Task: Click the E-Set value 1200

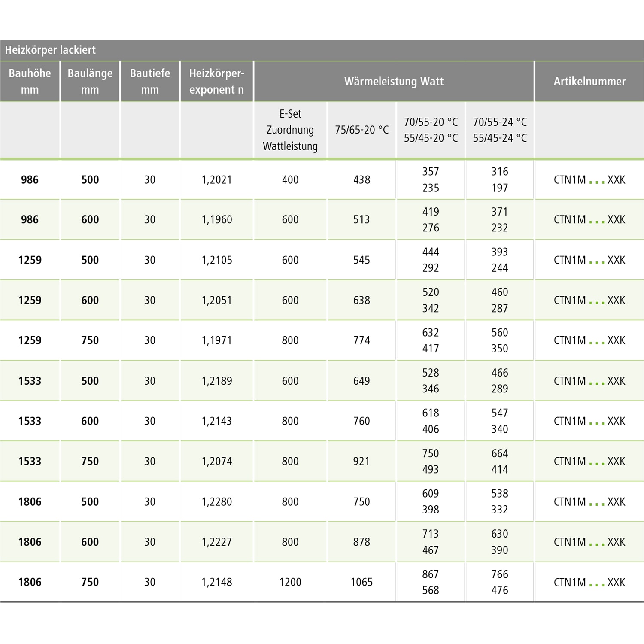Action: pos(290,582)
